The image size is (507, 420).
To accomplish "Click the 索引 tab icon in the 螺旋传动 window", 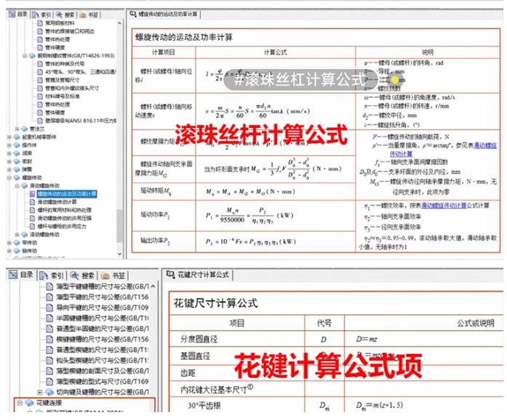I will (x=35, y=15).
